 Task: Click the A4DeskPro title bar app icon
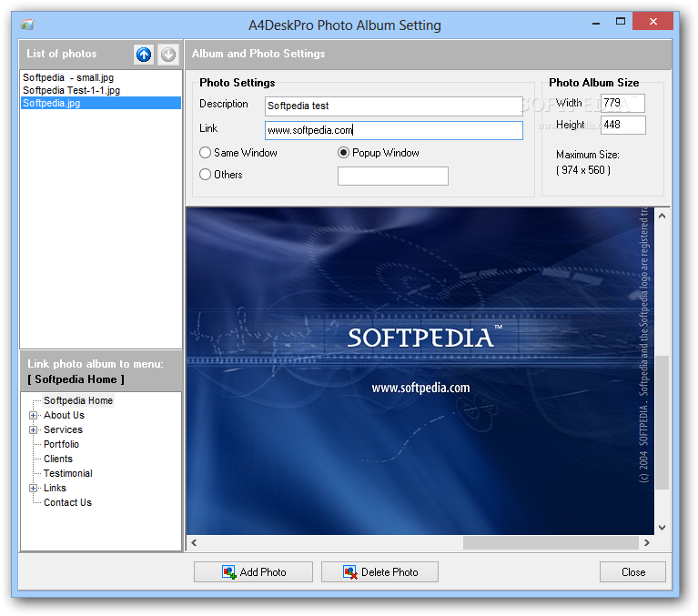coord(27,24)
